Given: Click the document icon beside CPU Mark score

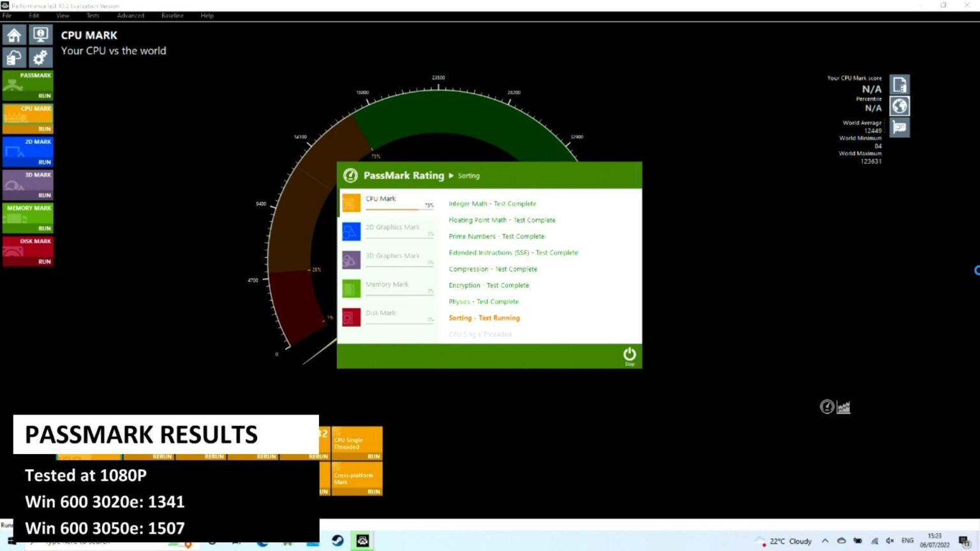Looking at the screenshot, I should 900,85.
